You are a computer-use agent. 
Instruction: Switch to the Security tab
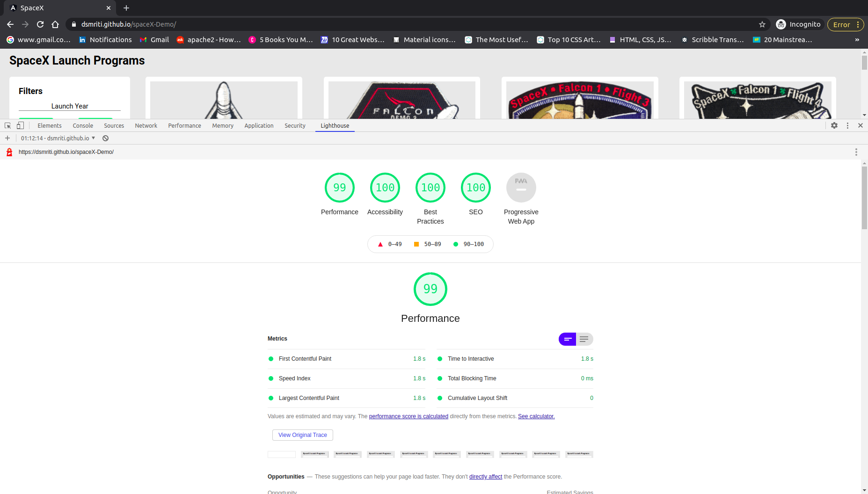coord(295,125)
